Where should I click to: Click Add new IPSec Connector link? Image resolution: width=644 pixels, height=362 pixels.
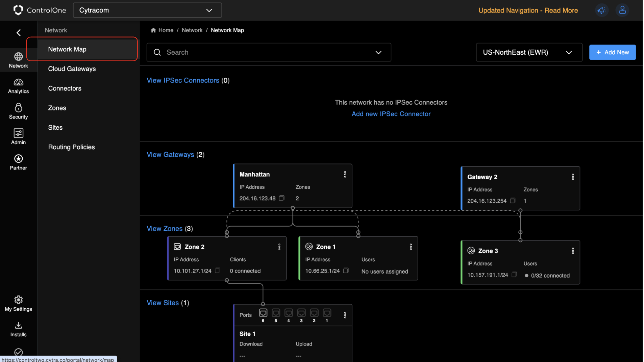pyautogui.click(x=391, y=114)
